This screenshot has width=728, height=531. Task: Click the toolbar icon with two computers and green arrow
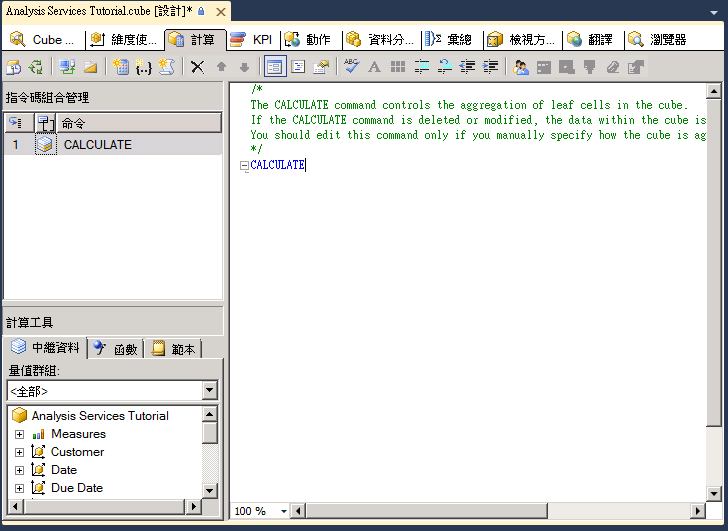click(x=67, y=67)
